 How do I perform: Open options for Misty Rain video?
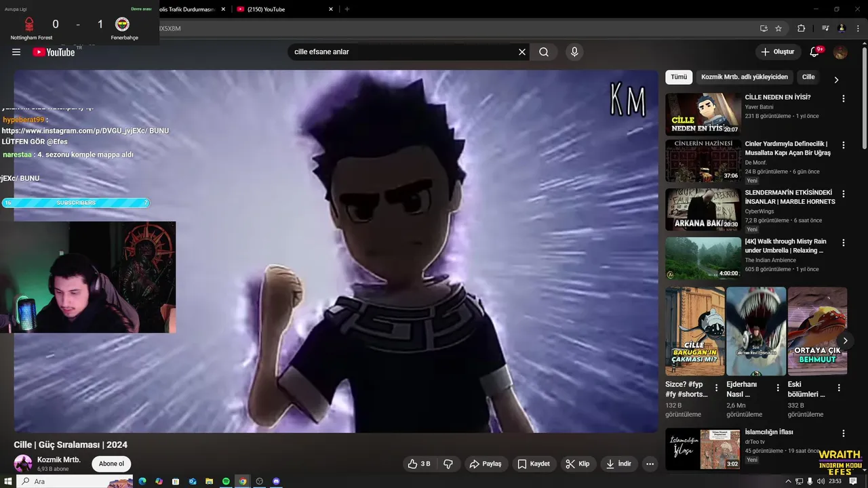click(844, 243)
